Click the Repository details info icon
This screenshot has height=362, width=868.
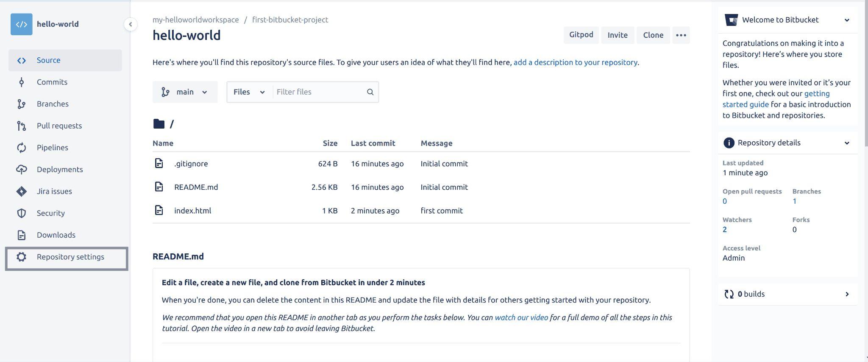(x=729, y=143)
